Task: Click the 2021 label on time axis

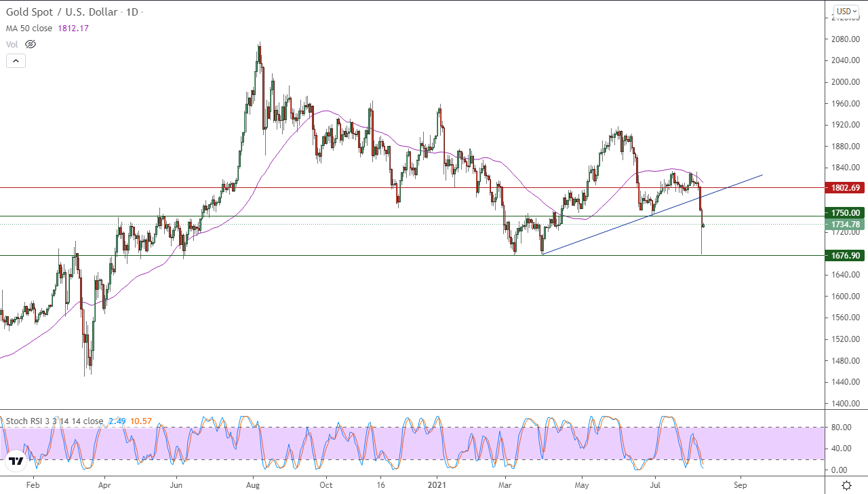Action: 437,485
